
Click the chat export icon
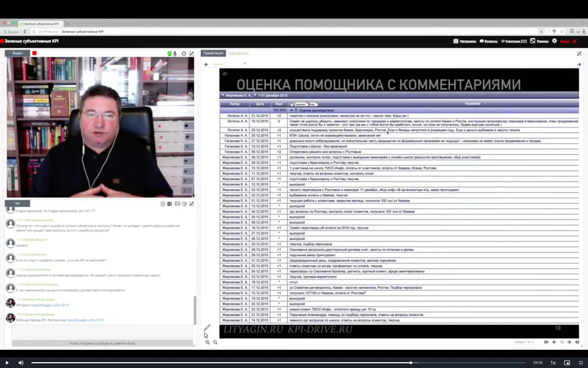click(170, 204)
